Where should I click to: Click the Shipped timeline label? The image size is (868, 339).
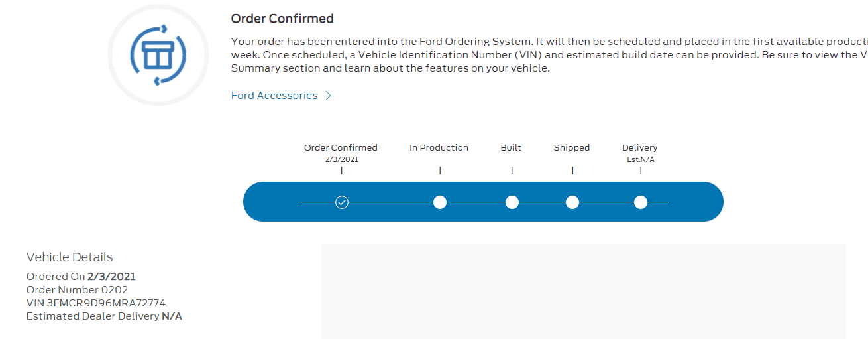click(x=572, y=148)
